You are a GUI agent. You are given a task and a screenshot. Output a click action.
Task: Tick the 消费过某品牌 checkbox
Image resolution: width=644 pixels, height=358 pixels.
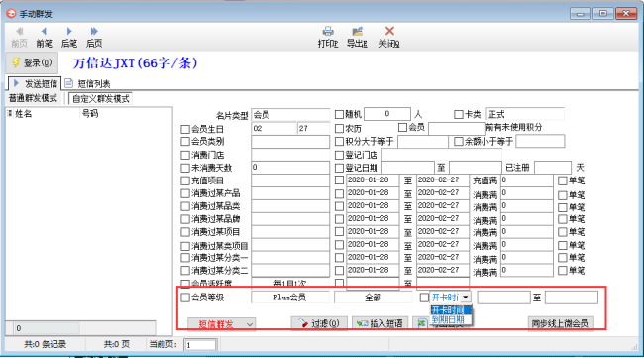[185, 219]
